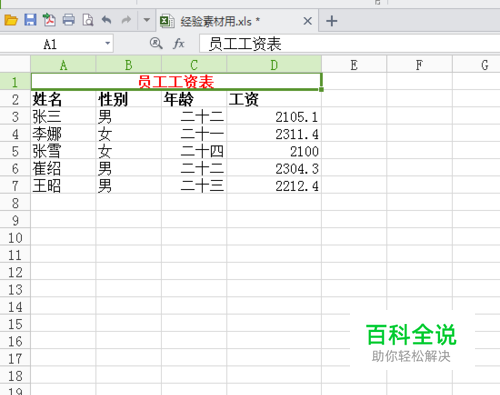Image resolution: width=500 pixels, height=395 pixels.
Task: Select the age cell 二十四
Action: [194, 151]
